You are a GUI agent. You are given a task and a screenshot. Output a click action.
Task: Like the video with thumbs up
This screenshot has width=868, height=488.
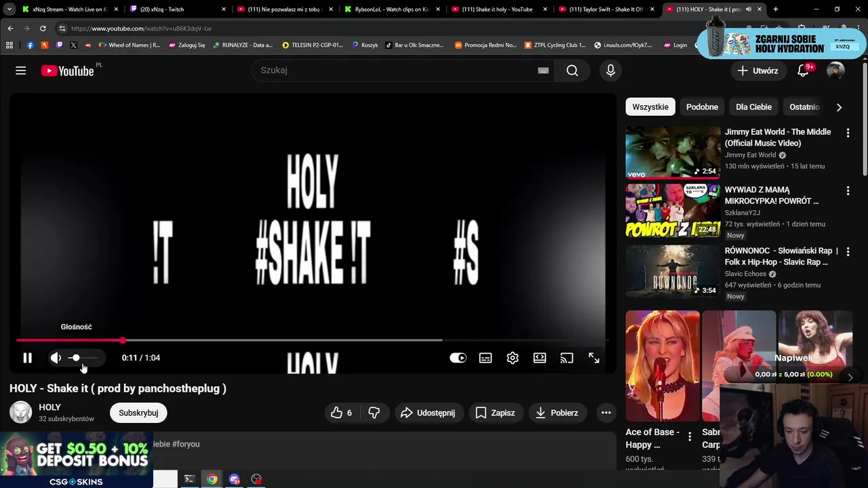(x=342, y=413)
